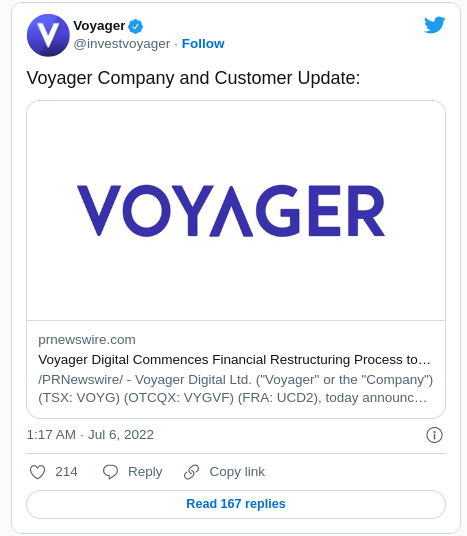Click the Reply label
The image size is (467, 536).
[x=145, y=472]
